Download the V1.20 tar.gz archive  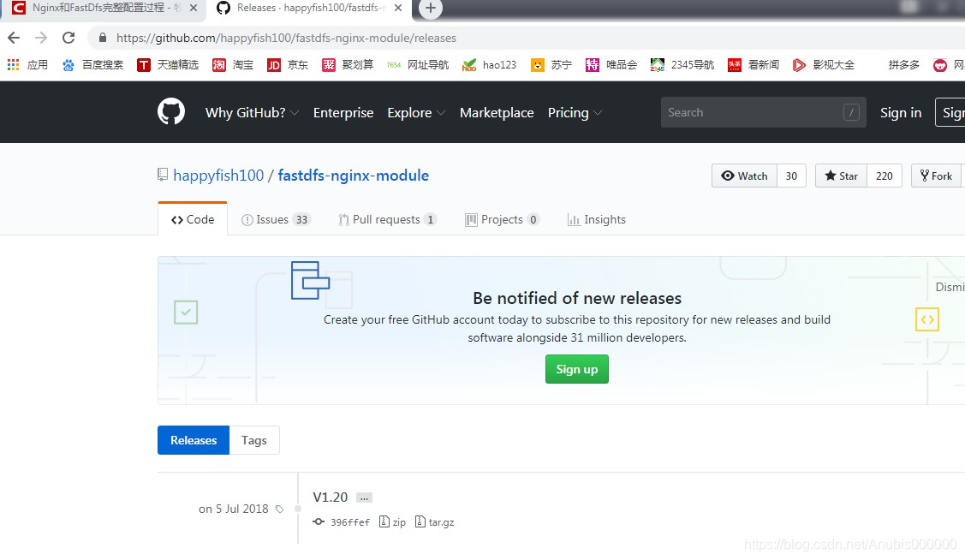click(x=435, y=521)
